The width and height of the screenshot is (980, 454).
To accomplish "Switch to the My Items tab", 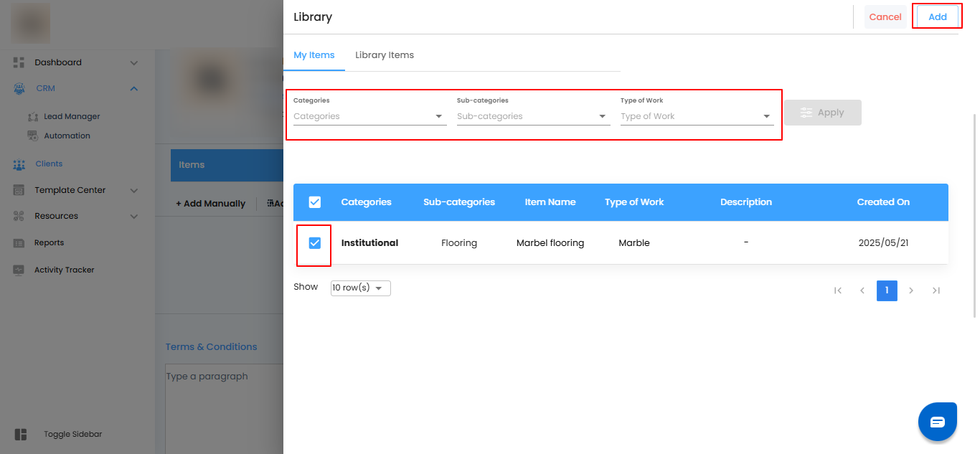I will pyautogui.click(x=314, y=55).
